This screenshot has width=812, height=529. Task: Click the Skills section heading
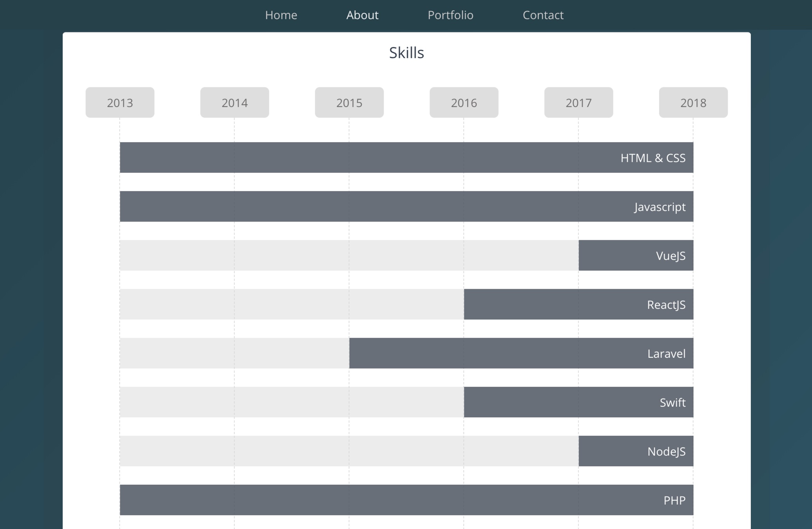click(406, 53)
